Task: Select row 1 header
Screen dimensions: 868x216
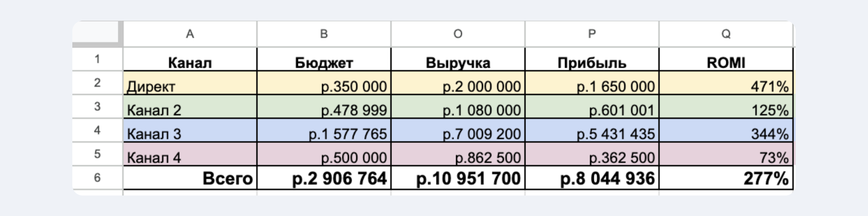Action: 97,59
